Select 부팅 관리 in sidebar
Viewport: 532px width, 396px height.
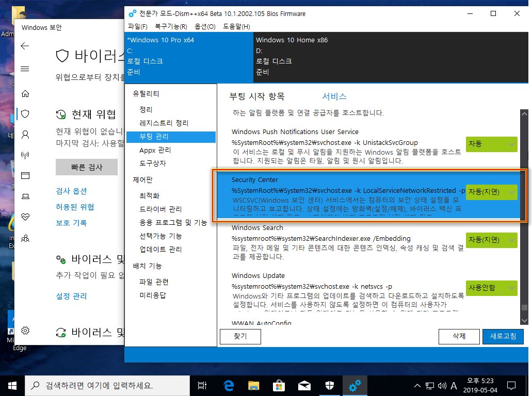tap(171, 137)
